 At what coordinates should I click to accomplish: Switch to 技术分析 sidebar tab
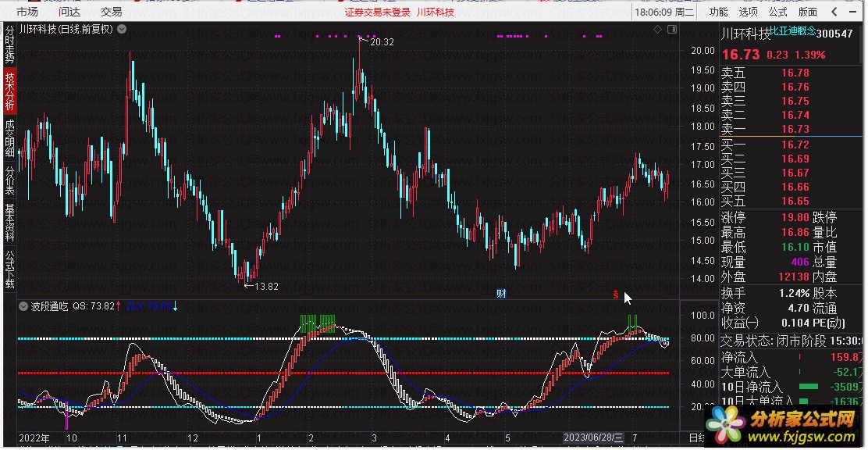(10, 92)
